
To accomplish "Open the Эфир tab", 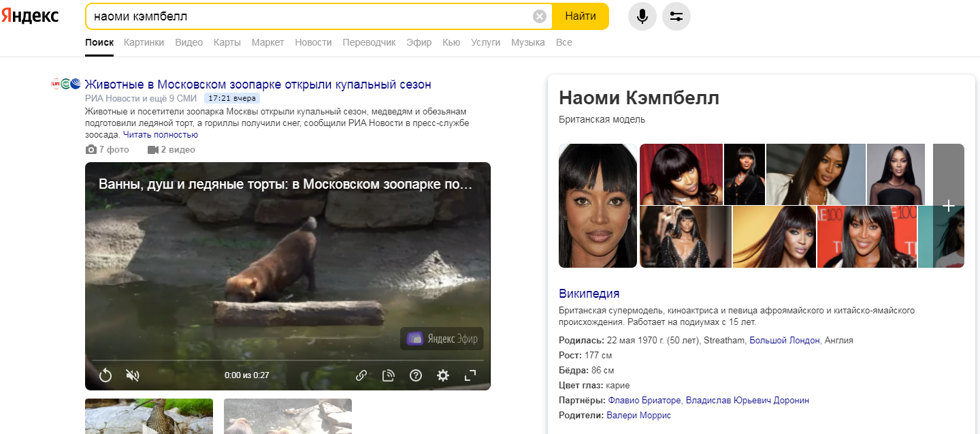I will click(x=419, y=42).
